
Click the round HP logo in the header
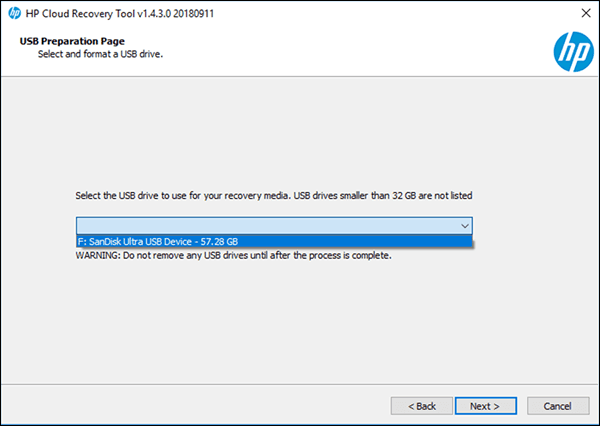point(571,48)
